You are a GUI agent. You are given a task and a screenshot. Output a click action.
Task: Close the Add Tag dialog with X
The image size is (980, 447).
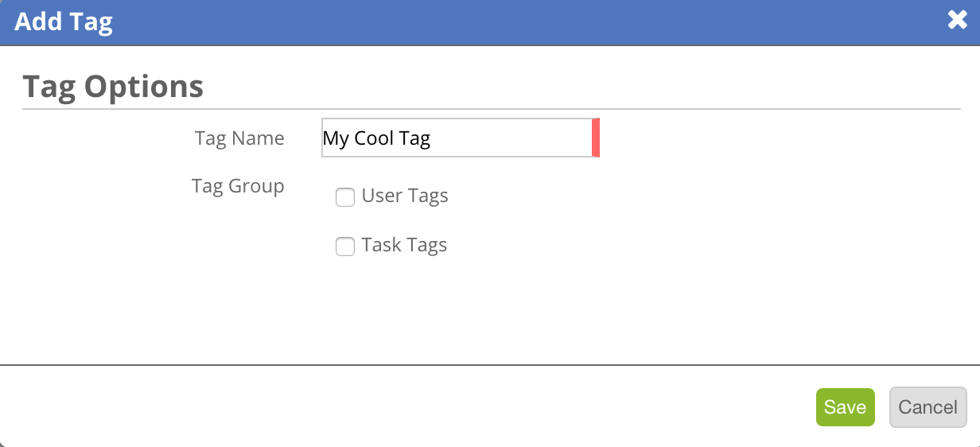click(957, 21)
